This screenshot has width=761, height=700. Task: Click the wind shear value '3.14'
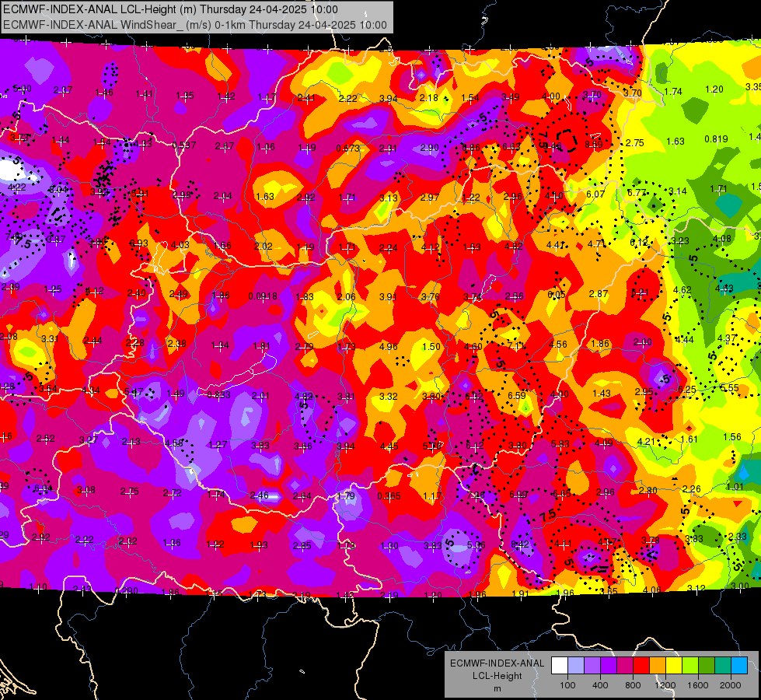coord(678,191)
